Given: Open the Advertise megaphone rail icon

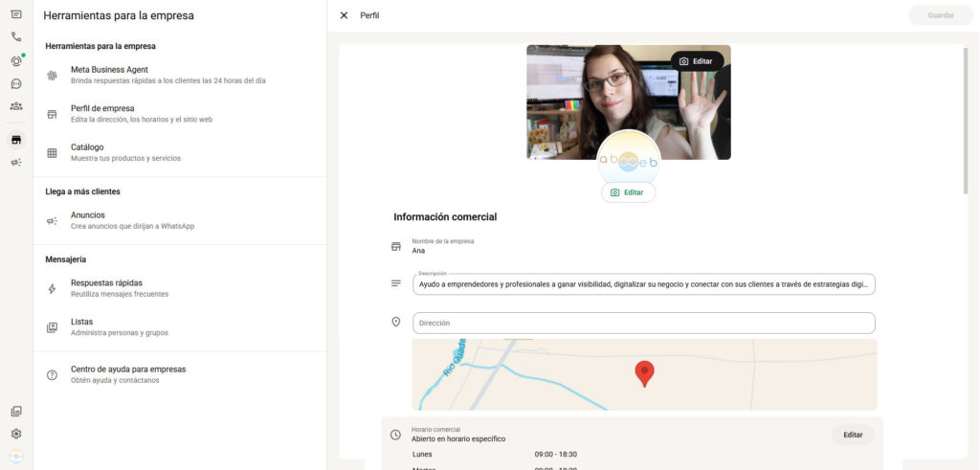Looking at the screenshot, I should coord(16,163).
